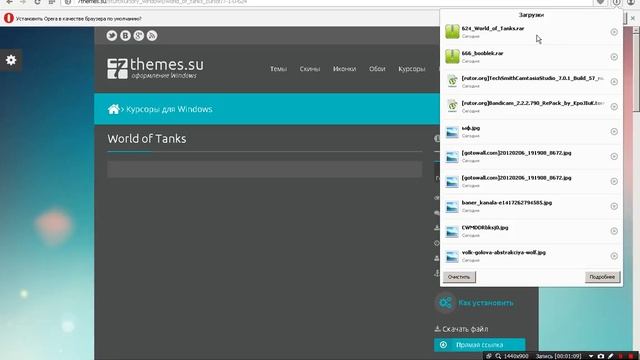Image resolution: width=640 pixels, height=360 pixels.
Task: Open Обои menu item
Action: [377, 69]
